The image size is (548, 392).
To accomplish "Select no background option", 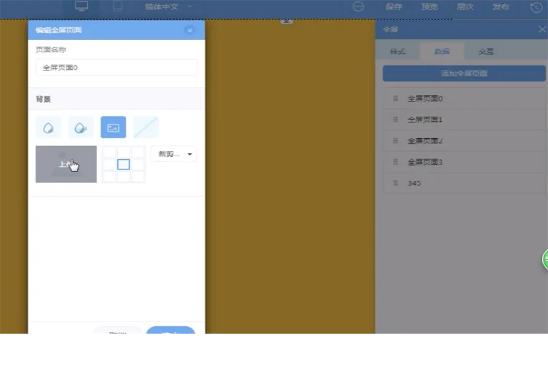I will [146, 127].
